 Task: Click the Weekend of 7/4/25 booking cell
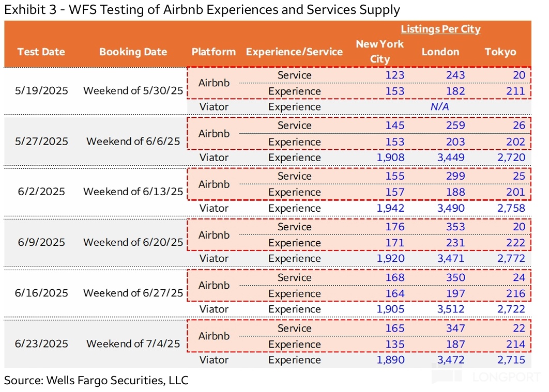point(133,343)
